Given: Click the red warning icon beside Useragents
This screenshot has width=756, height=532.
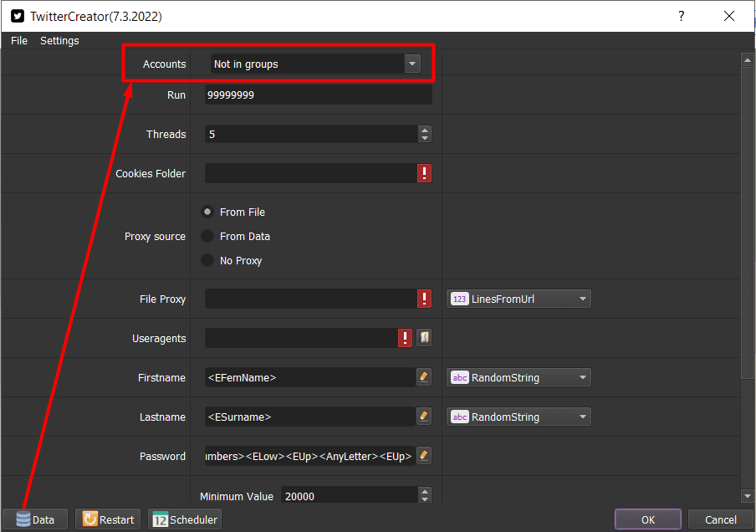Looking at the screenshot, I should (x=405, y=338).
